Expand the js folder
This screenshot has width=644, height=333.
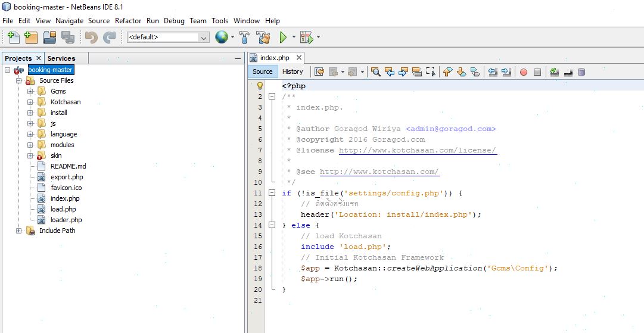tap(30, 123)
